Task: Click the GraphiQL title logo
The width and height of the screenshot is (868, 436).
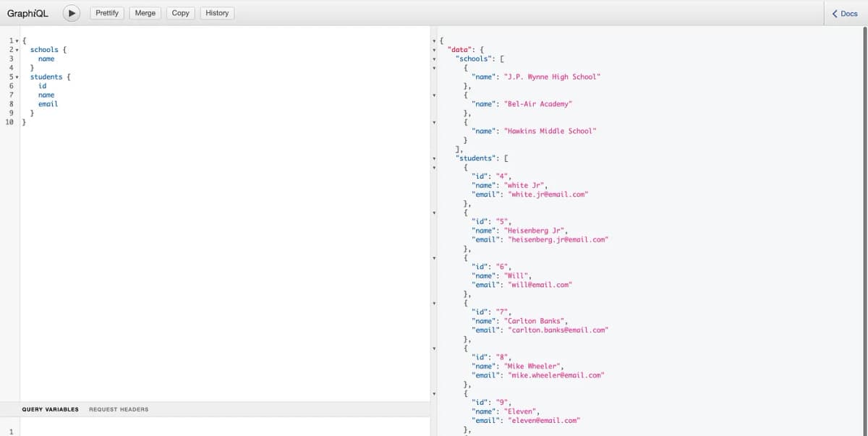Action: point(27,13)
